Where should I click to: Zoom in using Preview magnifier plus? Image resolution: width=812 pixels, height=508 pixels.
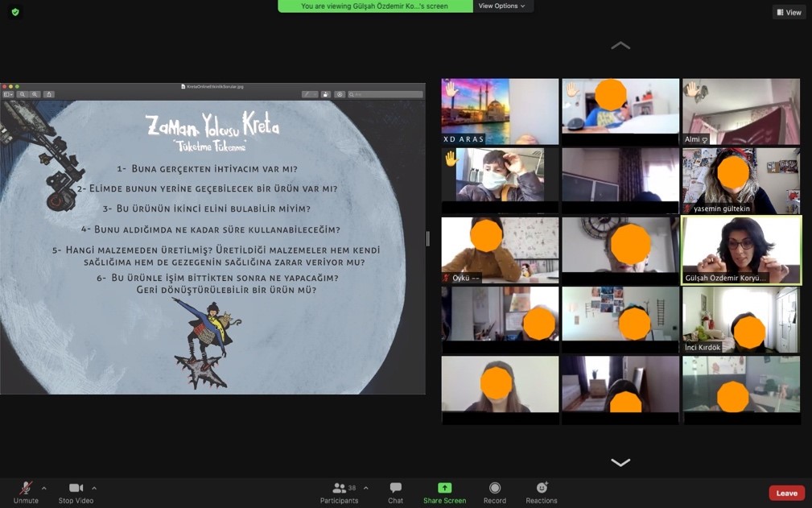tap(35, 94)
